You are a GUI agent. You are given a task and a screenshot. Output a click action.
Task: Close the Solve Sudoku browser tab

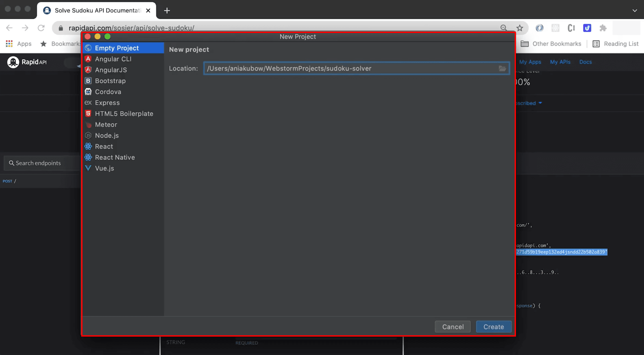[148, 11]
